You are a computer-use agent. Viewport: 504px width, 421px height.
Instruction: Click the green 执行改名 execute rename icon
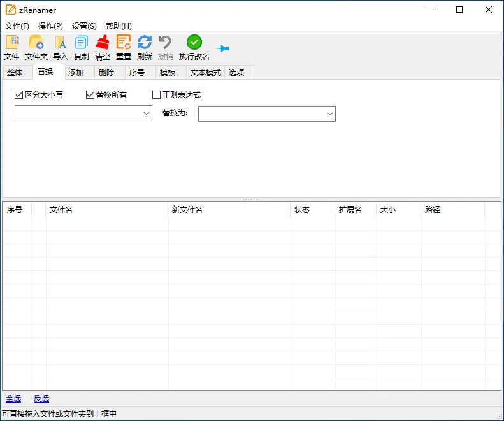pyautogui.click(x=194, y=43)
